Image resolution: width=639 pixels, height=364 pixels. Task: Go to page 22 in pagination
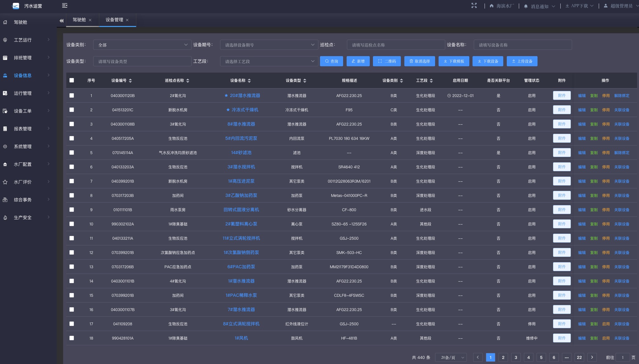[x=579, y=357]
